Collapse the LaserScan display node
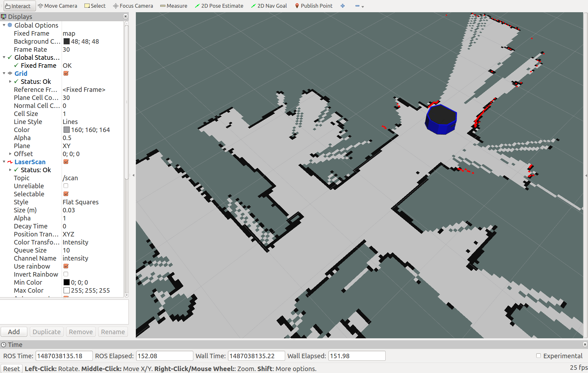588x373 pixels. coord(4,162)
